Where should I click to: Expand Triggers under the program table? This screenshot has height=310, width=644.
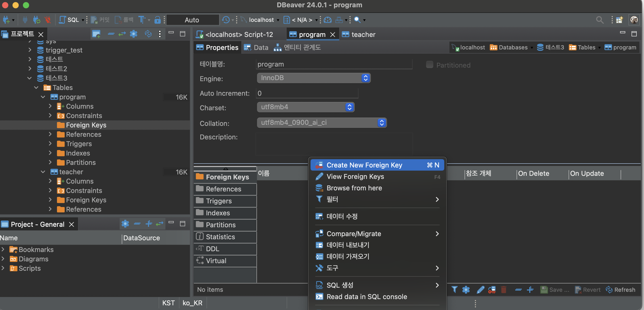point(50,144)
